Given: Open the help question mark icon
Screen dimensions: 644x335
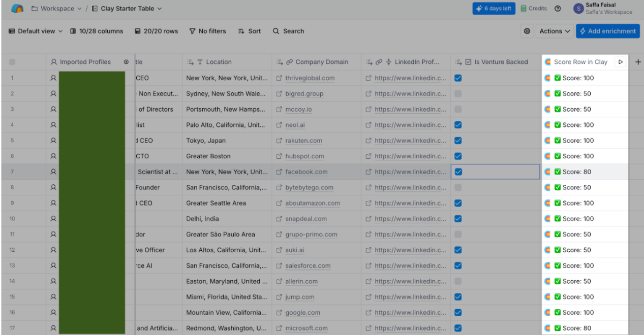Looking at the screenshot, I should click(x=558, y=9).
